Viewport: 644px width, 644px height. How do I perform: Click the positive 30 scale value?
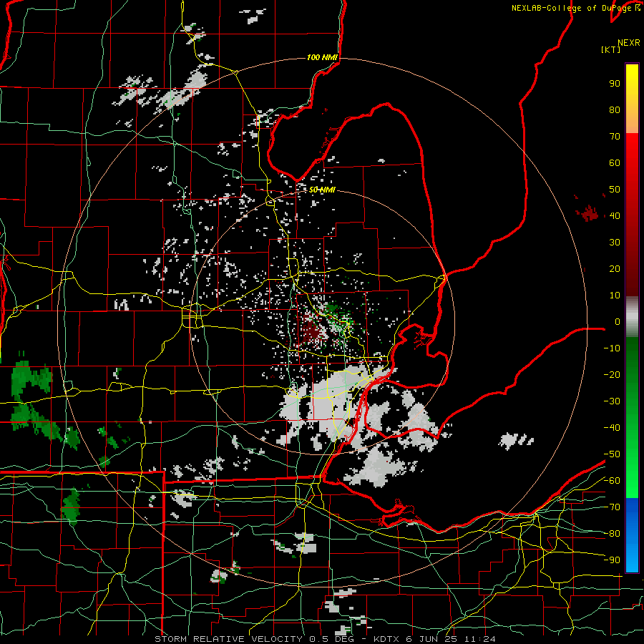coord(615,243)
